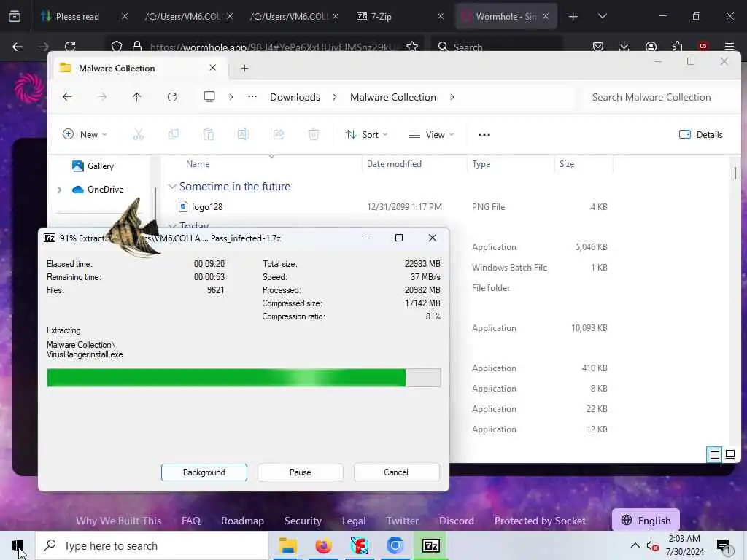Collapse the 'Sometime in the future' group
747x560 pixels.
tap(172, 187)
